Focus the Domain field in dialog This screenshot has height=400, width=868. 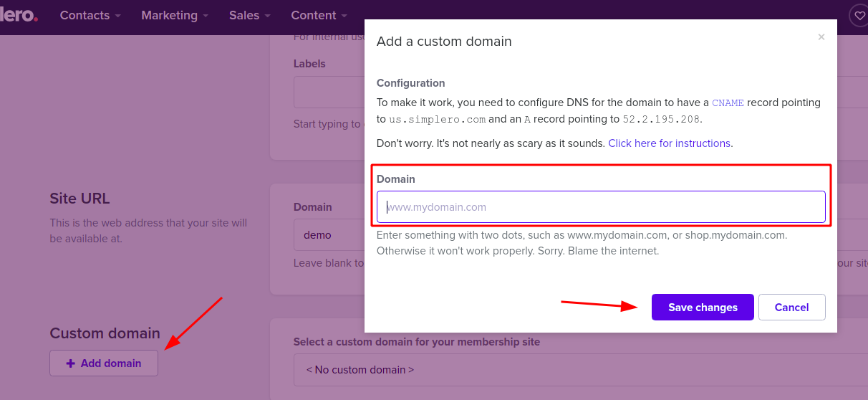click(601, 206)
